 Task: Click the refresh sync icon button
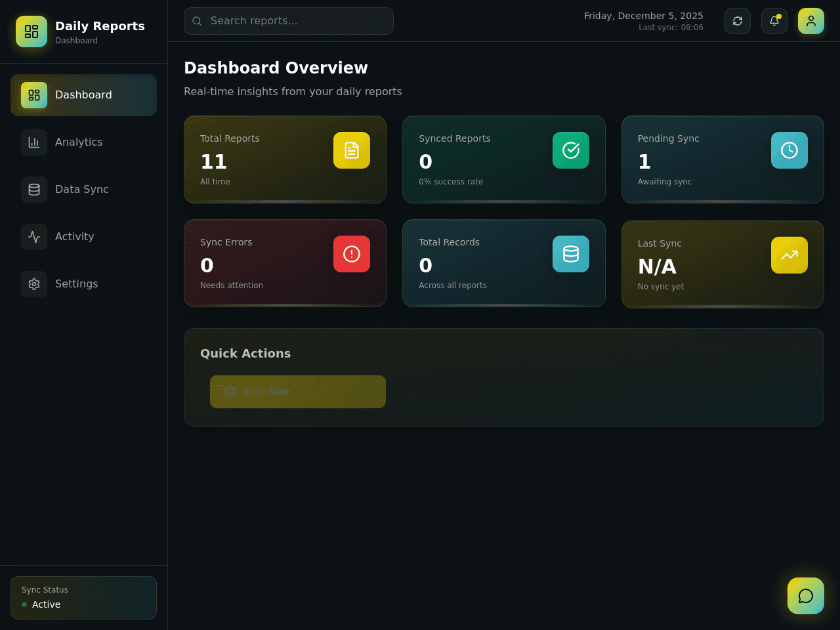coord(738,21)
